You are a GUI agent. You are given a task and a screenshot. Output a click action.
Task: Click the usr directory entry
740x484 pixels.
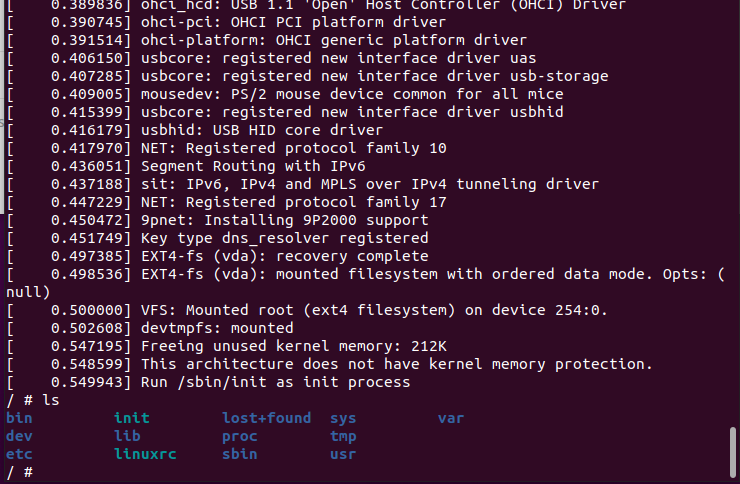point(342,454)
